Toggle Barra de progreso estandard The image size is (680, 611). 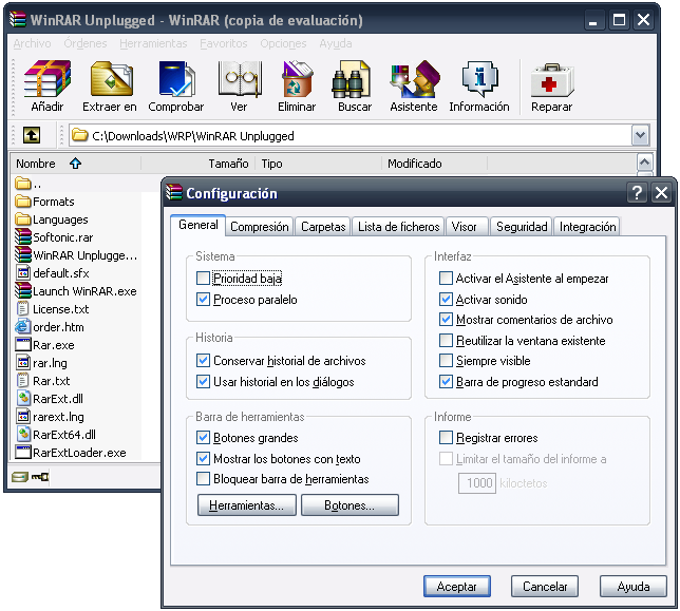pos(446,382)
